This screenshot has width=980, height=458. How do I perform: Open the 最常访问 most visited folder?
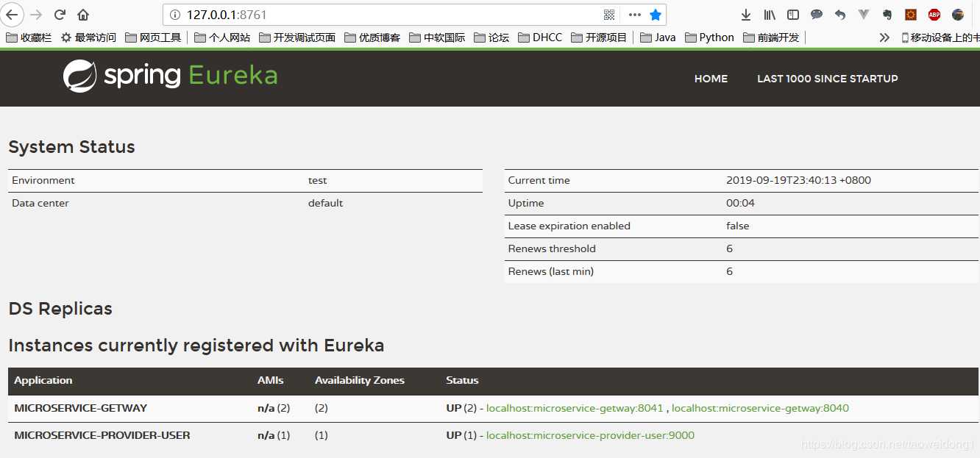(88, 37)
